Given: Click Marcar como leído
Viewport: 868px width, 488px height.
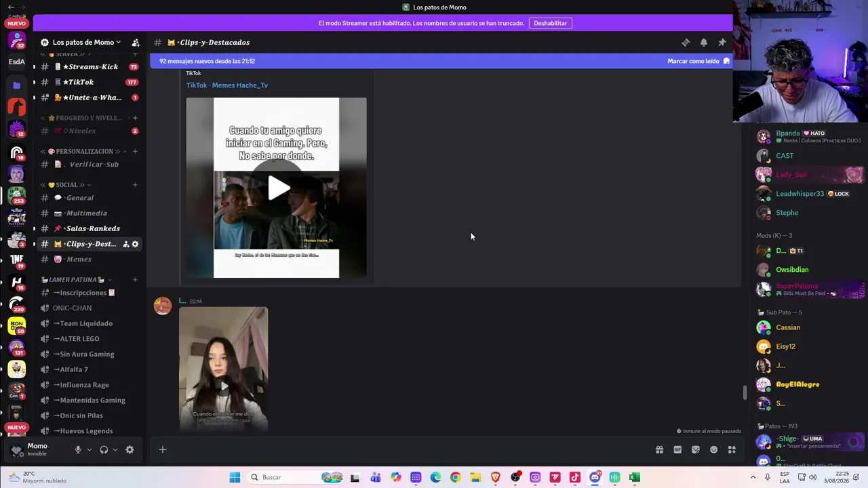Looking at the screenshot, I should click(698, 61).
